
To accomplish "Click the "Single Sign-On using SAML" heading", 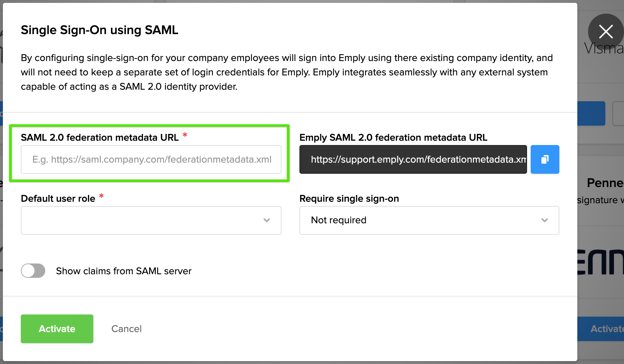I will point(99,30).
